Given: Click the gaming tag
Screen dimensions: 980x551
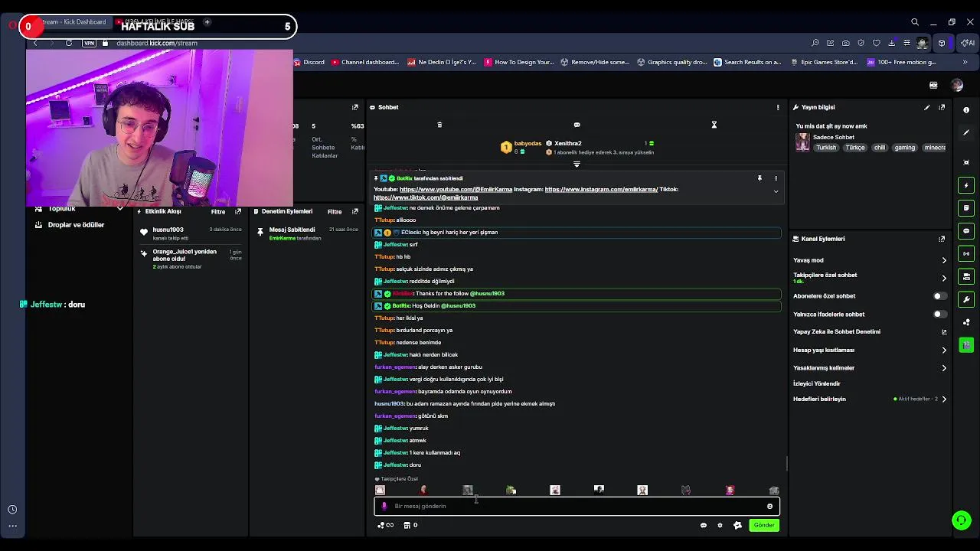Looking at the screenshot, I should [x=904, y=148].
